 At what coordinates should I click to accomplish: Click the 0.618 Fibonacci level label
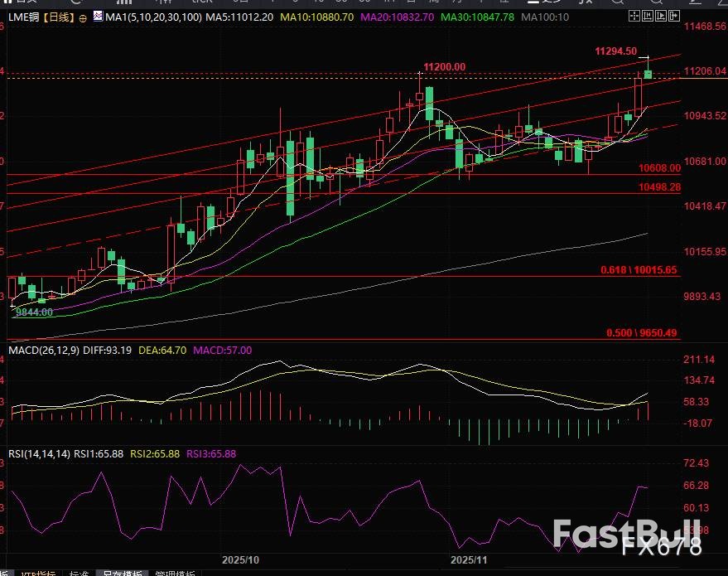[639, 270]
